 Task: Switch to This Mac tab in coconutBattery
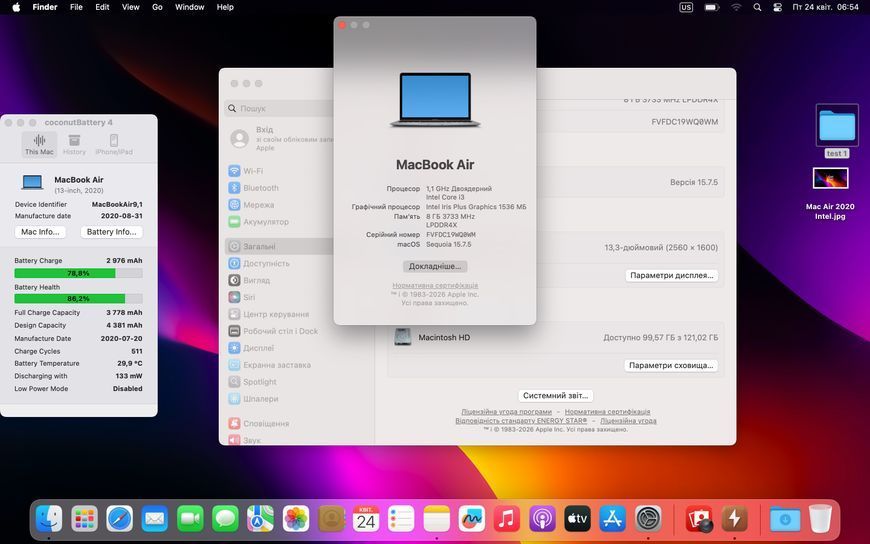coord(39,144)
